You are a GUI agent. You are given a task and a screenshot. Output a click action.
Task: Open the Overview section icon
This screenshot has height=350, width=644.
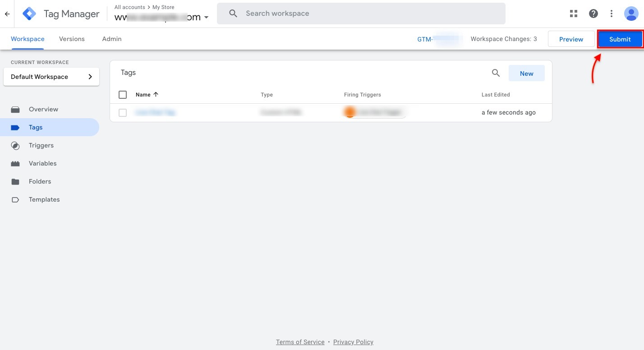(x=15, y=109)
